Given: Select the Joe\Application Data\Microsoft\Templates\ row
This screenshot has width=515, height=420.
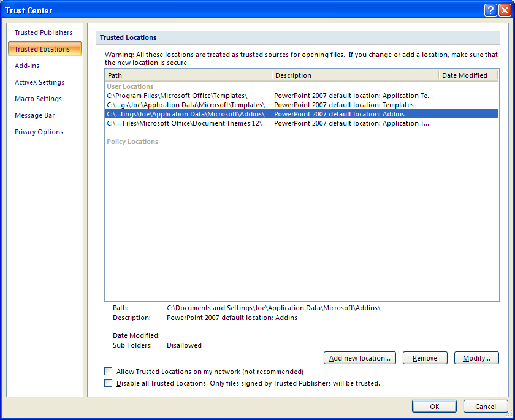Looking at the screenshot, I should coord(302,105).
